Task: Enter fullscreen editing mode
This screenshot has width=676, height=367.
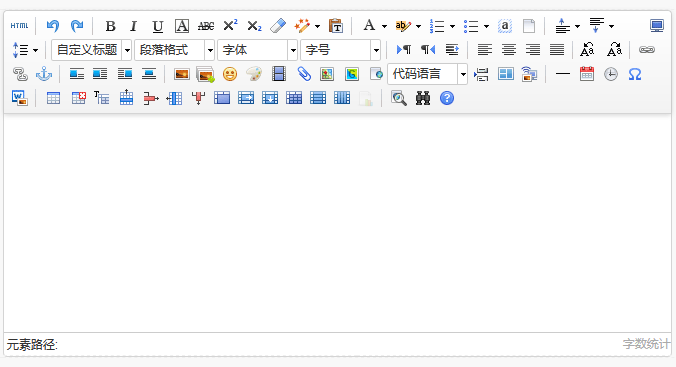Action: (x=657, y=26)
